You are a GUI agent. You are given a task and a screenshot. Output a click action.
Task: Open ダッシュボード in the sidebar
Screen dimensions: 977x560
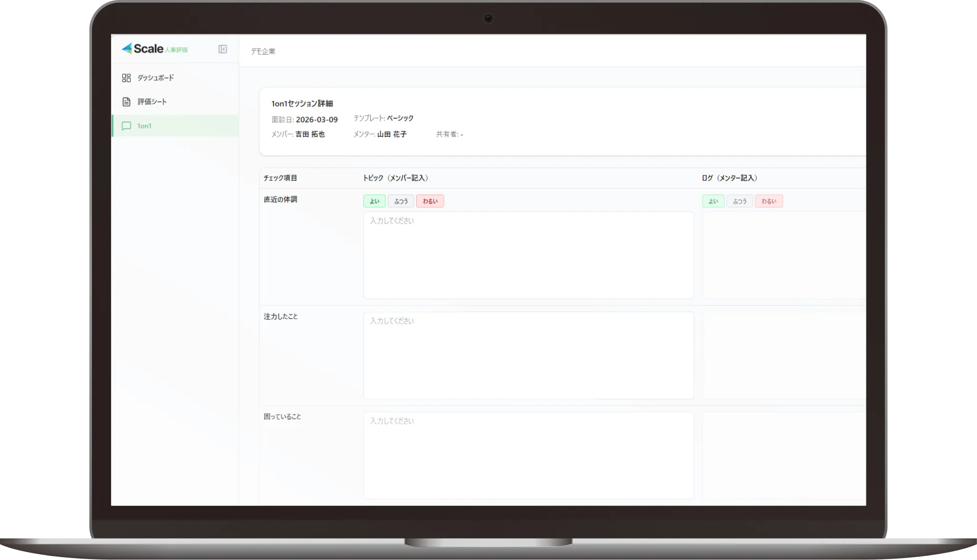[155, 78]
